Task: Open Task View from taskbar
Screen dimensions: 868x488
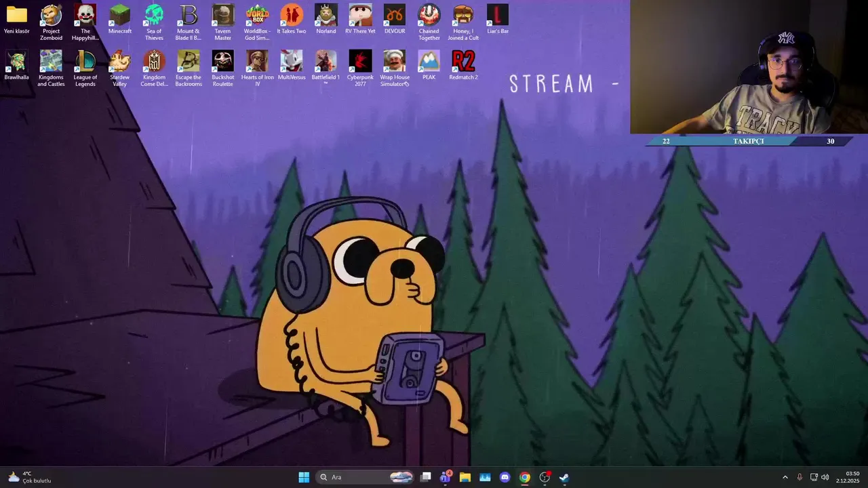Action: coord(426,477)
